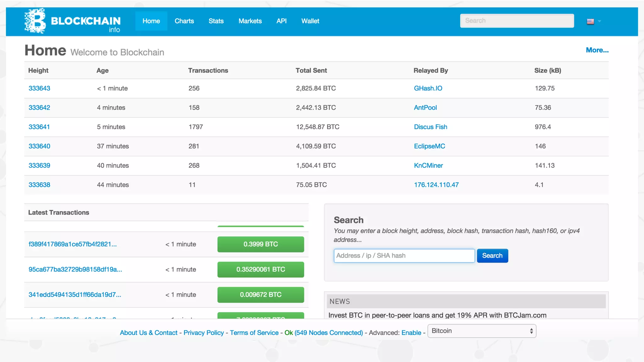Image resolution: width=644 pixels, height=362 pixels.
Task: Enable advanced mode via Enable link
Action: 411,333
